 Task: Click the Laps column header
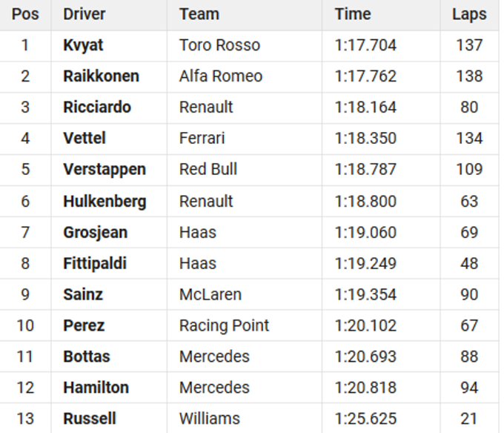point(469,14)
